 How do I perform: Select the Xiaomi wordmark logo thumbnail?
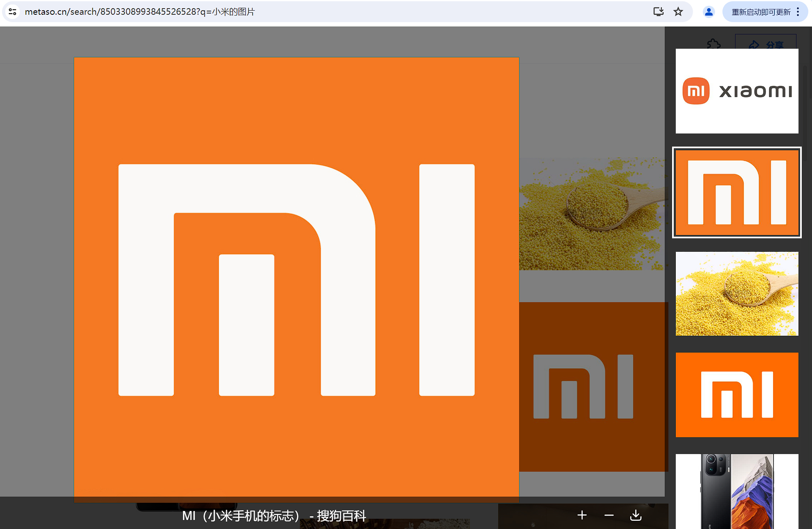[737, 91]
